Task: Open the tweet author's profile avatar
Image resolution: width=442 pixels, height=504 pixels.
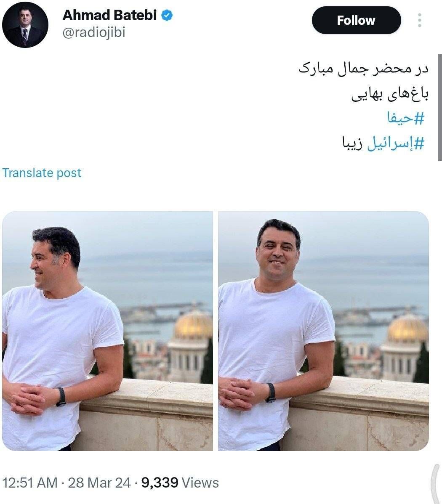Action: tap(25, 25)
